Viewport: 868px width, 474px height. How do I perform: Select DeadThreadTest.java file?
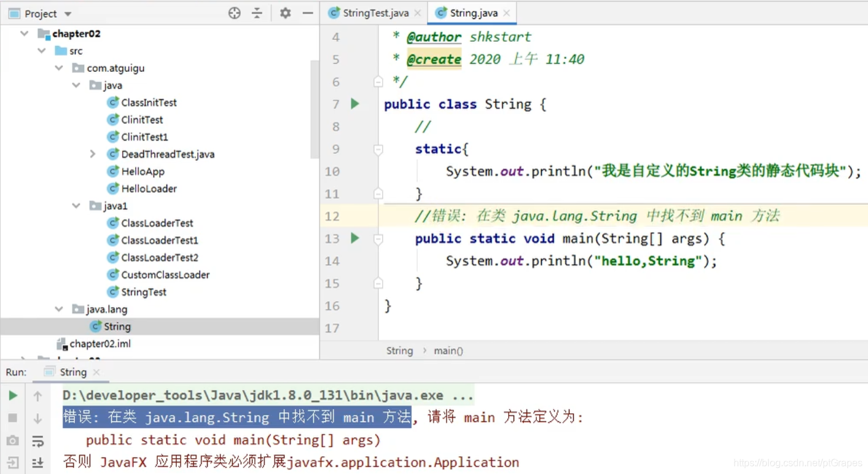point(168,154)
